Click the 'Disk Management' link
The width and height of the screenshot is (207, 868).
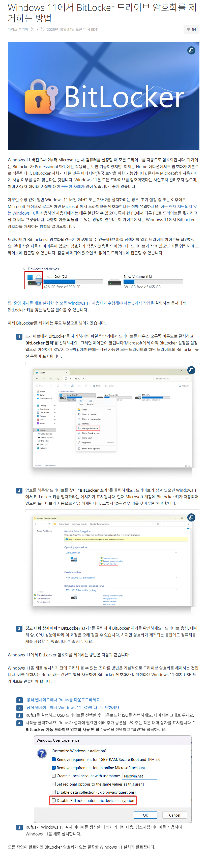(43, 598)
